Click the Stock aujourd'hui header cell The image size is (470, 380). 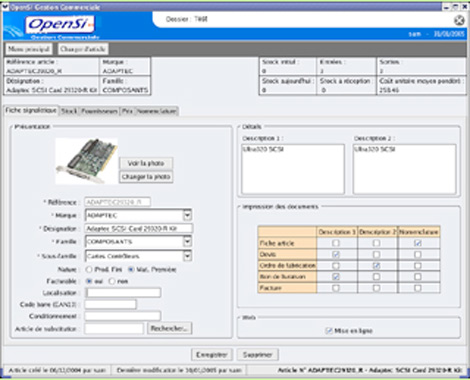pyautogui.click(x=287, y=81)
